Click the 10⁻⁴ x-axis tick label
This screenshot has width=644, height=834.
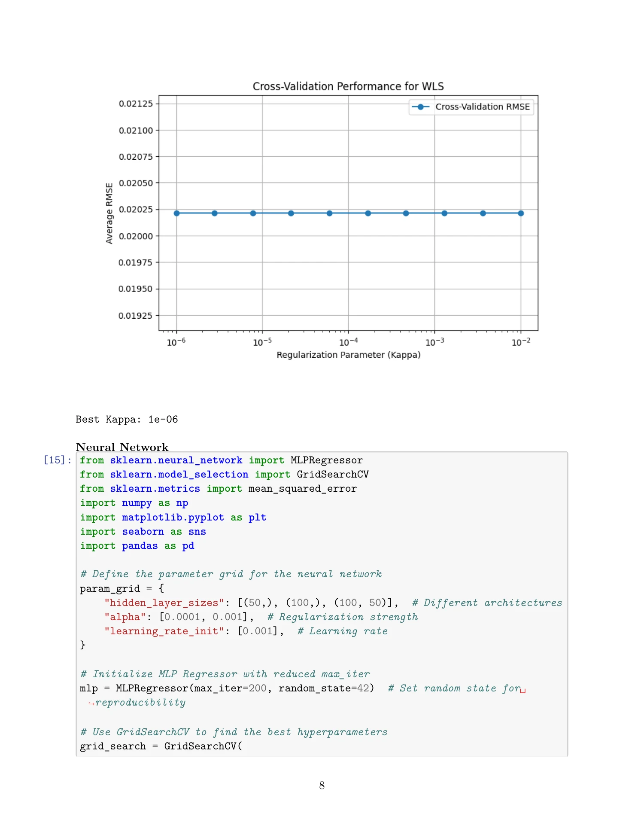click(x=349, y=342)
